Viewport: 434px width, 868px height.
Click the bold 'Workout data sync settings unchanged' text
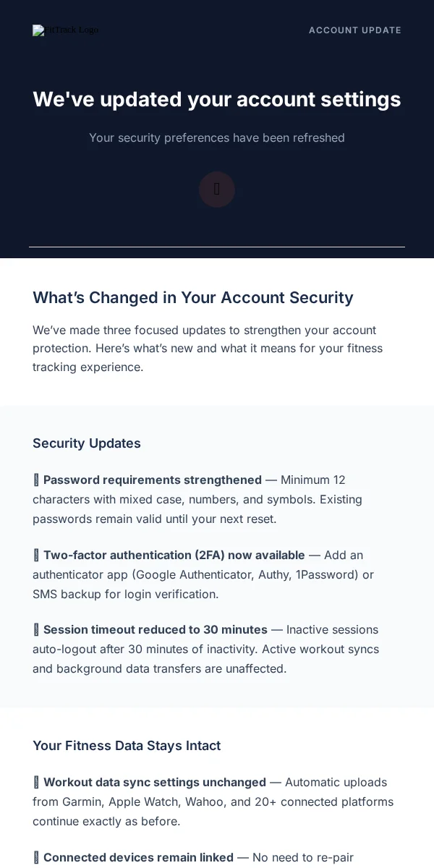coord(155,783)
